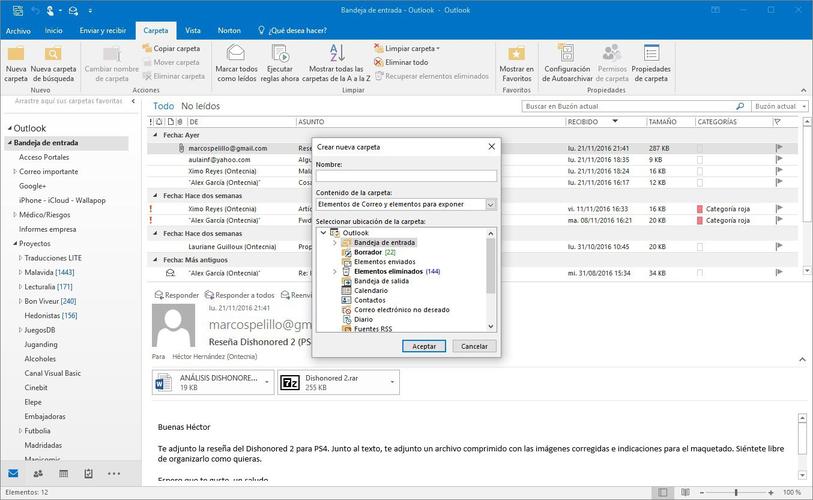Select No leídos filter

pos(200,106)
